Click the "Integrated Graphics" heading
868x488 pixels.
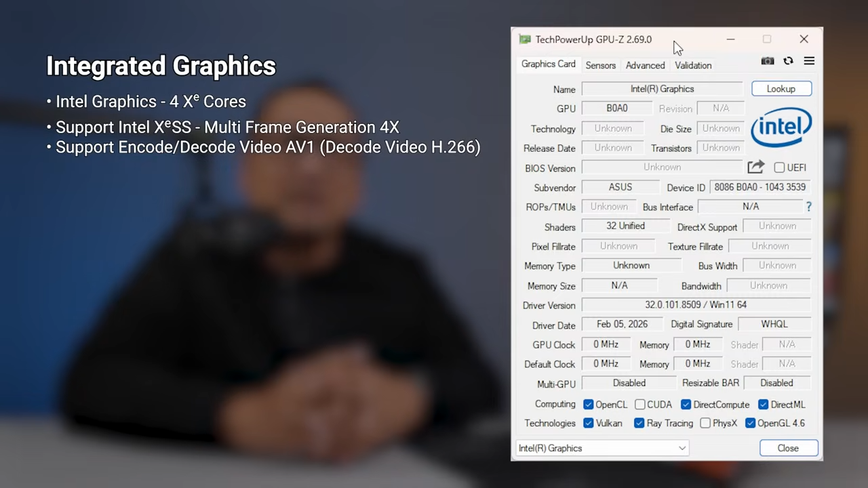tap(161, 66)
